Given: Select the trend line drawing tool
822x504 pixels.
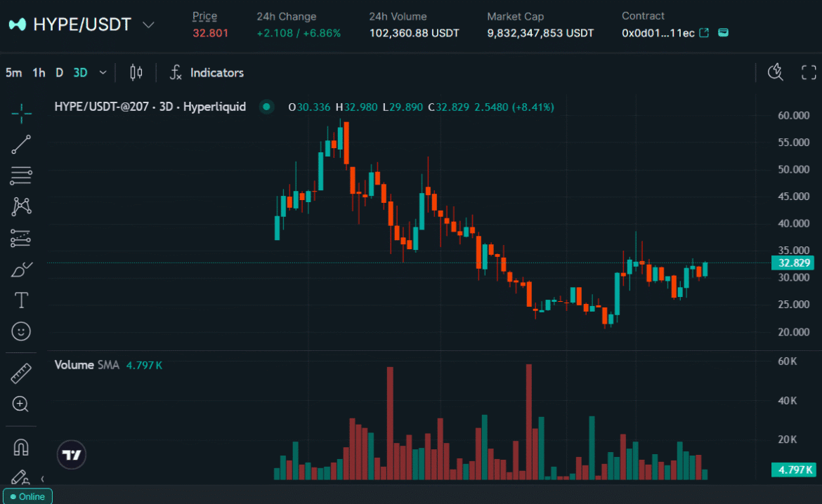Looking at the screenshot, I should tap(20, 144).
